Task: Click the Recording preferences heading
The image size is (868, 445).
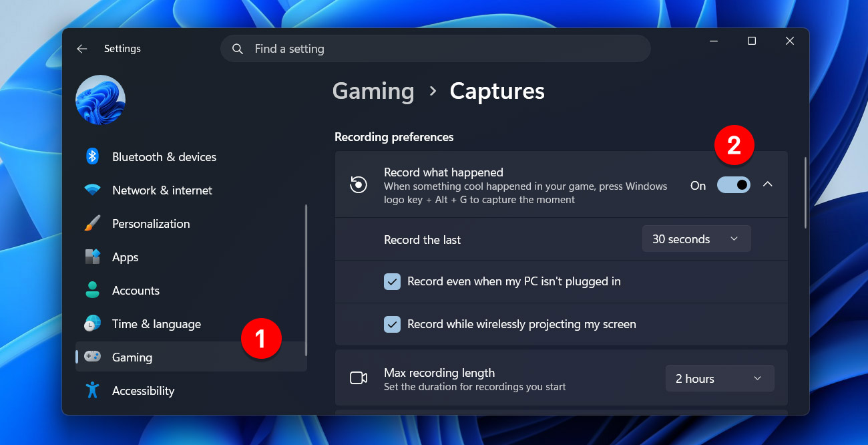Action: pos(394,137)
